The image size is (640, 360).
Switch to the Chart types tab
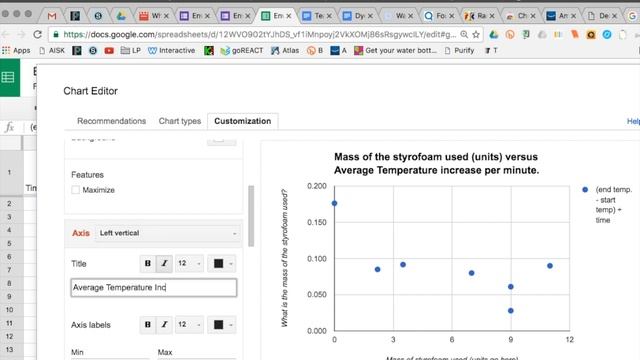click(180, 121)
